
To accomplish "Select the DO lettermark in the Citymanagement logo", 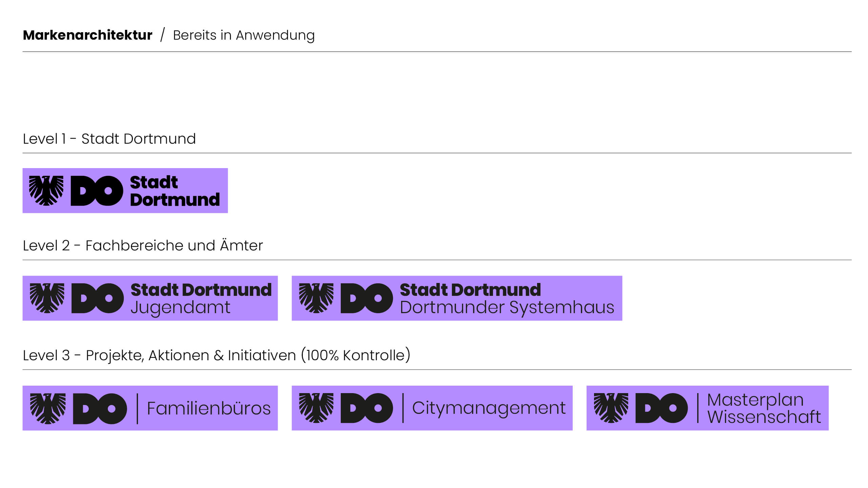I will 367,408.
